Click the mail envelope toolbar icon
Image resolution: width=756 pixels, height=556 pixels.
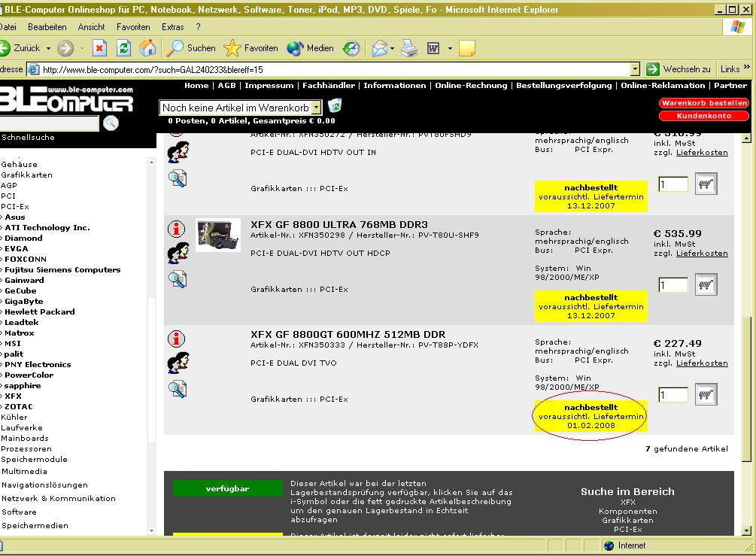click(380, 48)
